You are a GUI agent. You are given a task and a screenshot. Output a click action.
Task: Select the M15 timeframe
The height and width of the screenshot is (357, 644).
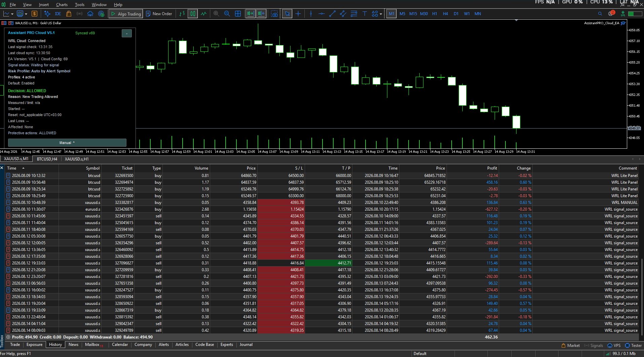coord(413,14)
